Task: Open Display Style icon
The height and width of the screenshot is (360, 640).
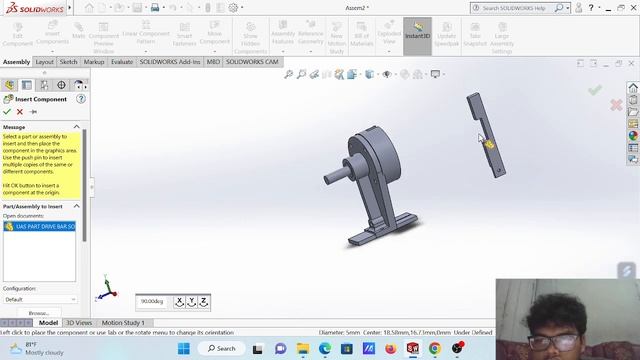Action: coord(369,74)
